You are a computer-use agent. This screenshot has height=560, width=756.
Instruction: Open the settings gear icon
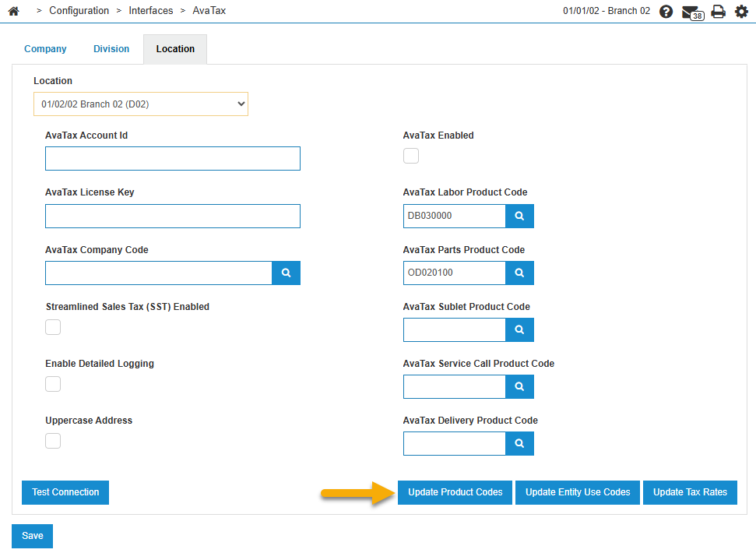click(x=741, y=11)
